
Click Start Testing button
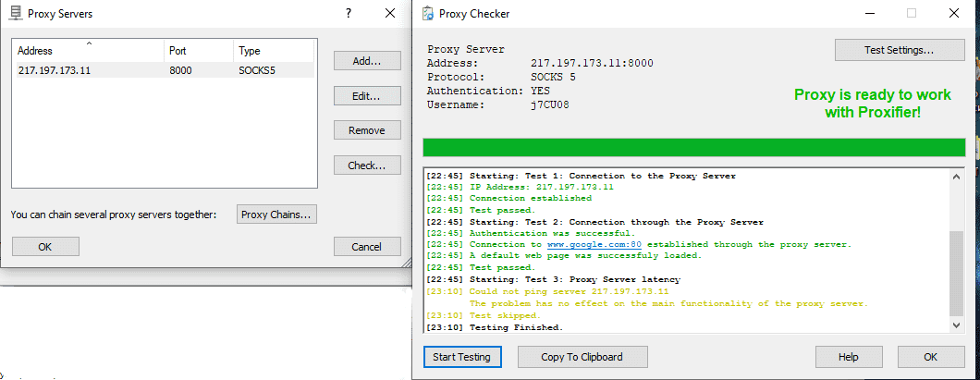click(462, 357)
